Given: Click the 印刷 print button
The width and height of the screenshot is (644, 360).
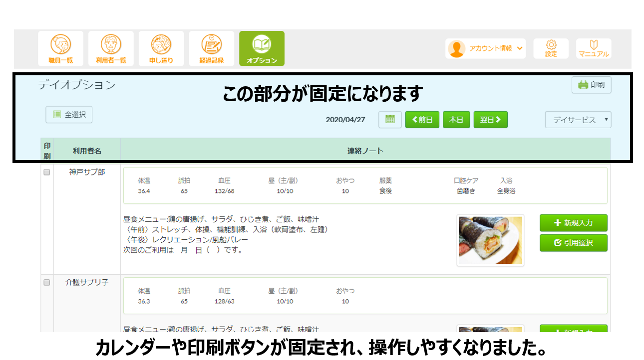Looking at the screenshot, I should click(x=591, y=85).
